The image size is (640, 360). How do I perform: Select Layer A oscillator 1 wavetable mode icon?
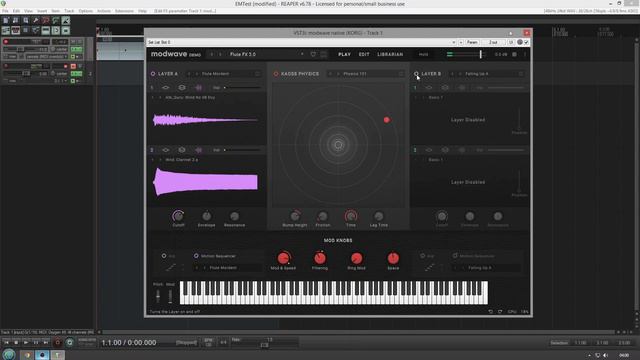pos(165,87)
